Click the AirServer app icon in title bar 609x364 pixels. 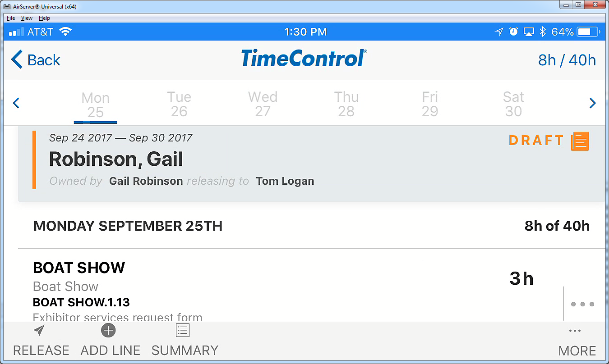(x=7, y=6)
